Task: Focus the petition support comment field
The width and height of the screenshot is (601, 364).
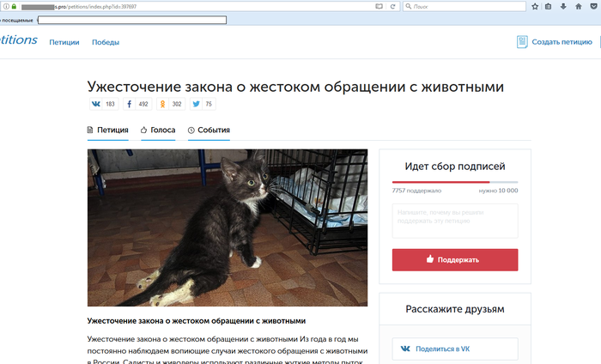Action: tap(455, 221)
